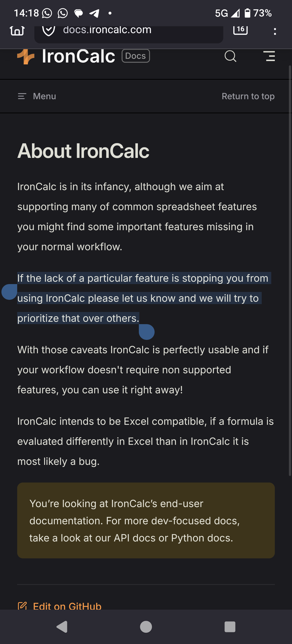Viewport: 292px width, 644px height.
Task: Follow the API docs link in the callout
Action: tap(121, 538)
